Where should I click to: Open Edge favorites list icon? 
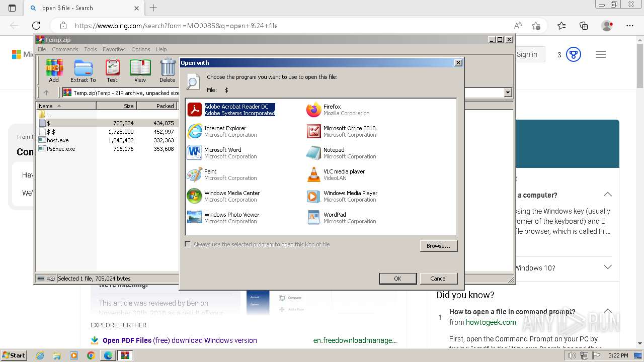(x=561, y=26)
